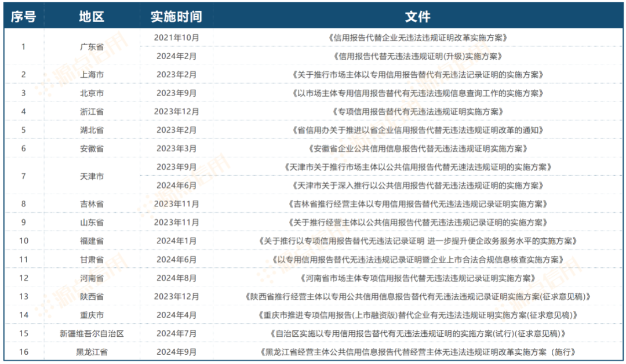
Task: Select the 2024年8月 date cell
Action: [176, 278]
